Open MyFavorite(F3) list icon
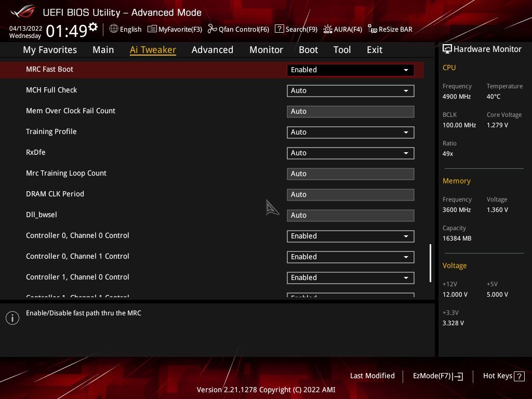Image resolution: width=532 pixels, height=399 pixels. 152,29
